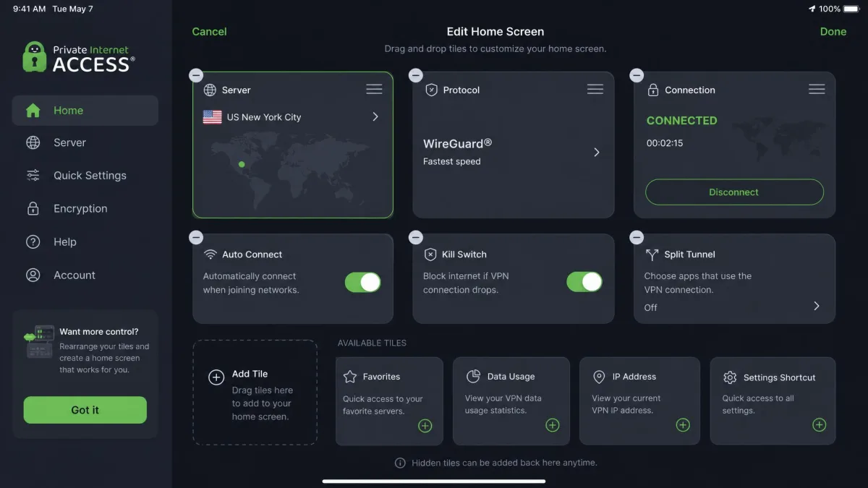The image size is (868, 488).
Task: Click the Want more control? heading
Action: [99, 332]
